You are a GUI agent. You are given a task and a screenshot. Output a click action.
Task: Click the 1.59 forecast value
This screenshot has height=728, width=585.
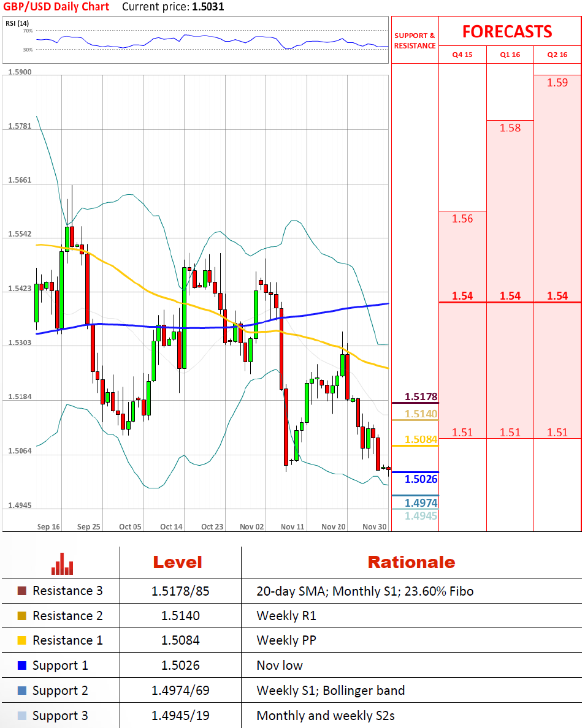(x=557, y=83)
